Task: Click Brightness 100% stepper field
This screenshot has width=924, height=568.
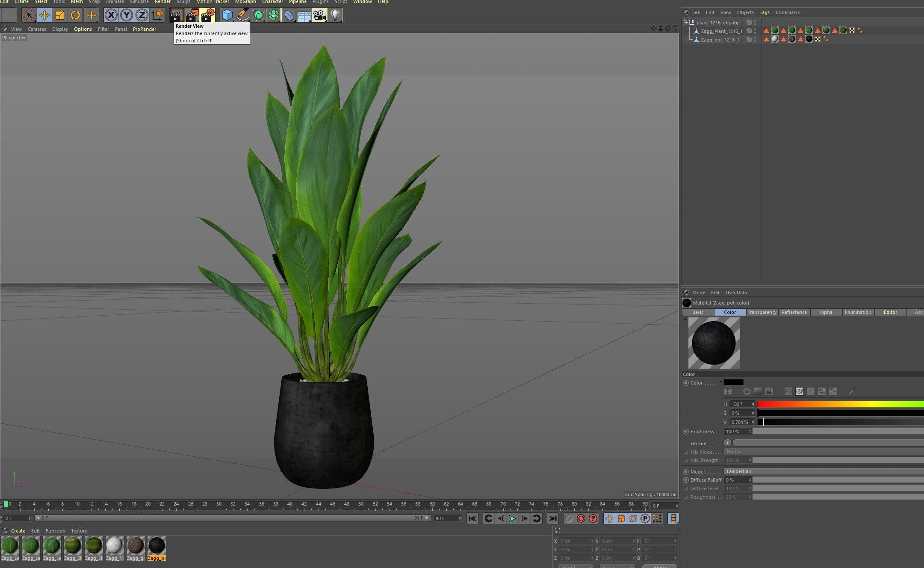Action: (738, 432)
